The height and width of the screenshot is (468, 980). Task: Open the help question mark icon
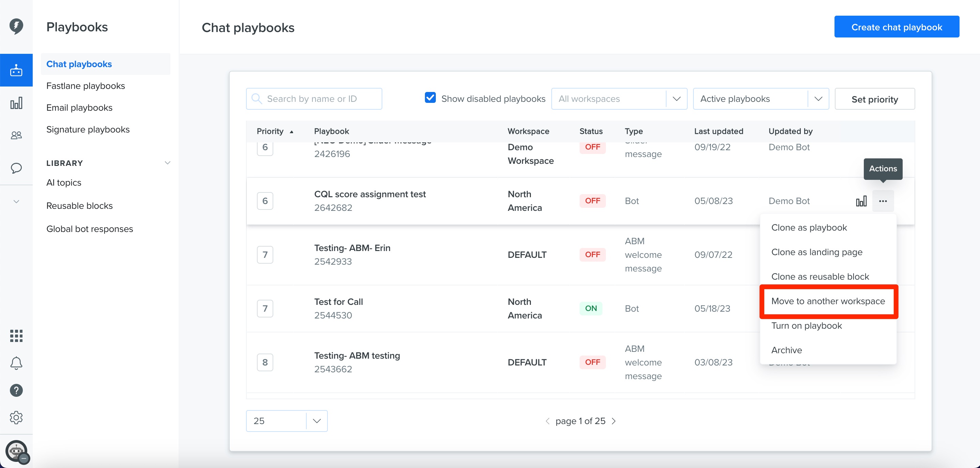16,390
